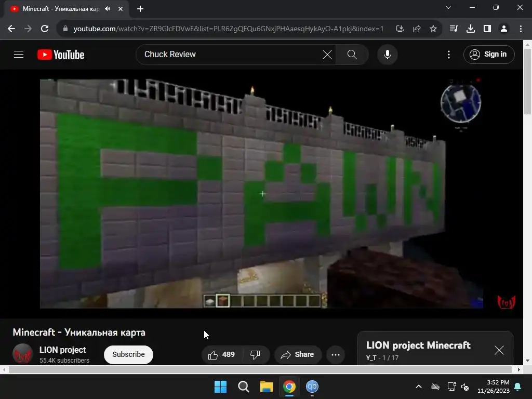Go back with browser back arrow

[x=11, y=29]
